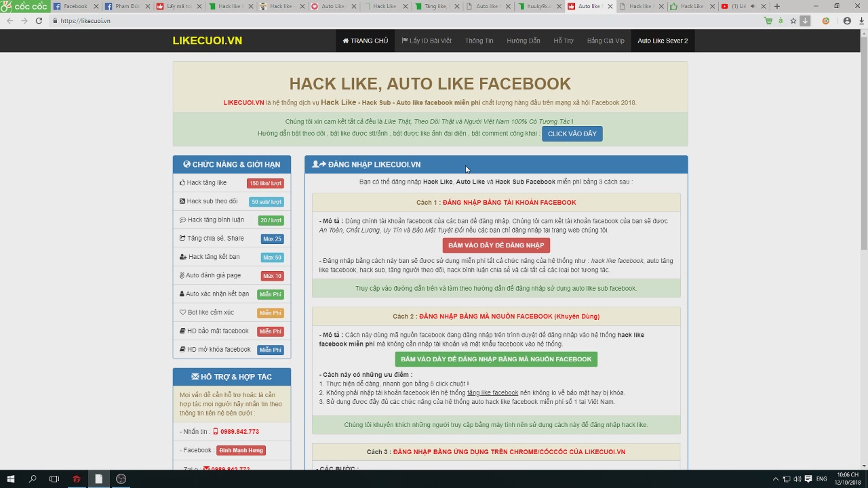This screenshot has width=868, height=488.
Task: Go to Bảng Giá Vip menu item
Action: 606,41
